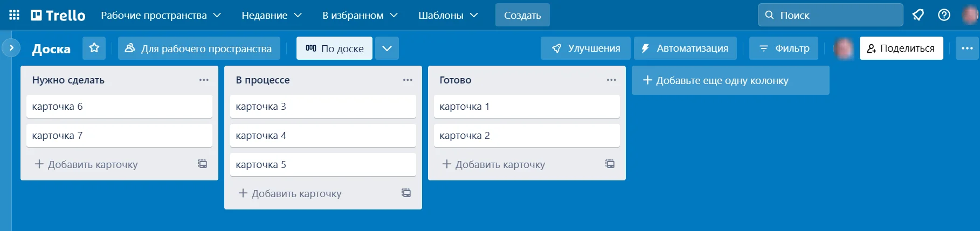Click the Поделиться button
Screen dimensions: 980x231
pyautogui.click(x=901, y=48)
